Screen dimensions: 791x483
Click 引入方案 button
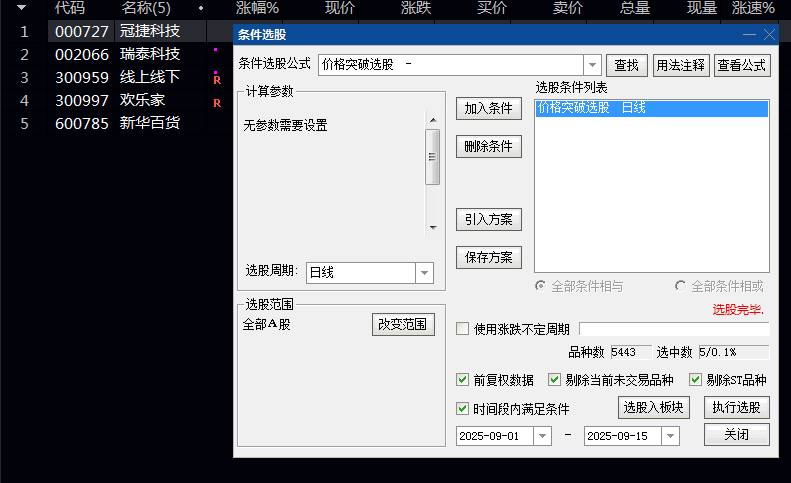click(x=488, y=220)
